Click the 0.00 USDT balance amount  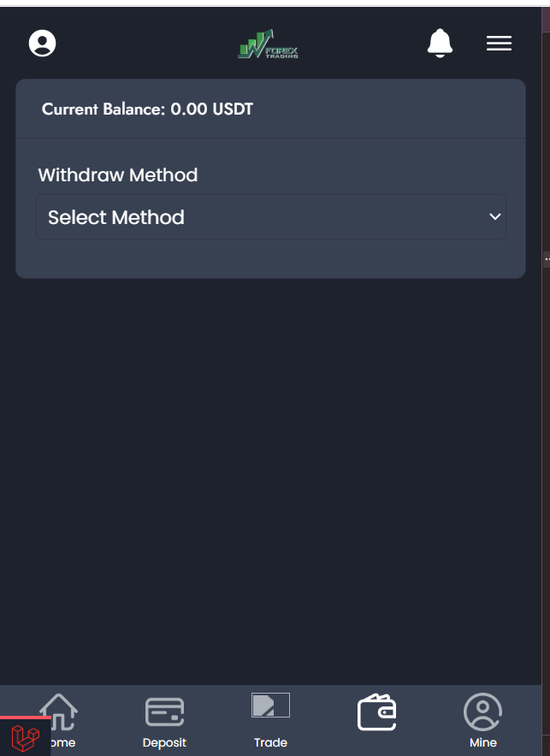[211, 109]
